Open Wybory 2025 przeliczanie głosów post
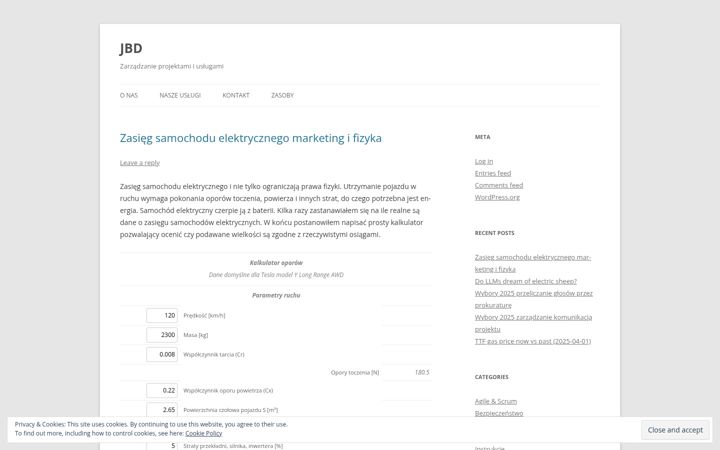Screen dimensions: 720x450 tap(534, 299)
